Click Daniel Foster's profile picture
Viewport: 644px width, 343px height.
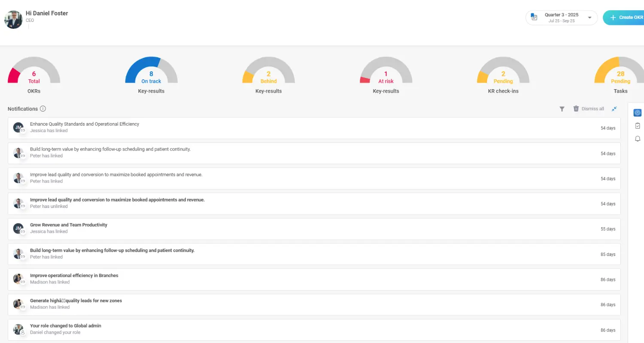(13, 19)
